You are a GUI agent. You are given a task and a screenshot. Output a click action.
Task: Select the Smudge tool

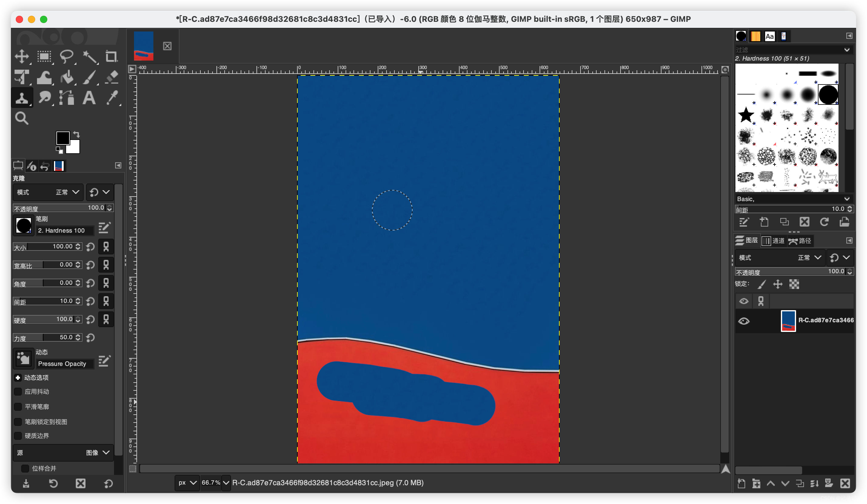[44, 98]
